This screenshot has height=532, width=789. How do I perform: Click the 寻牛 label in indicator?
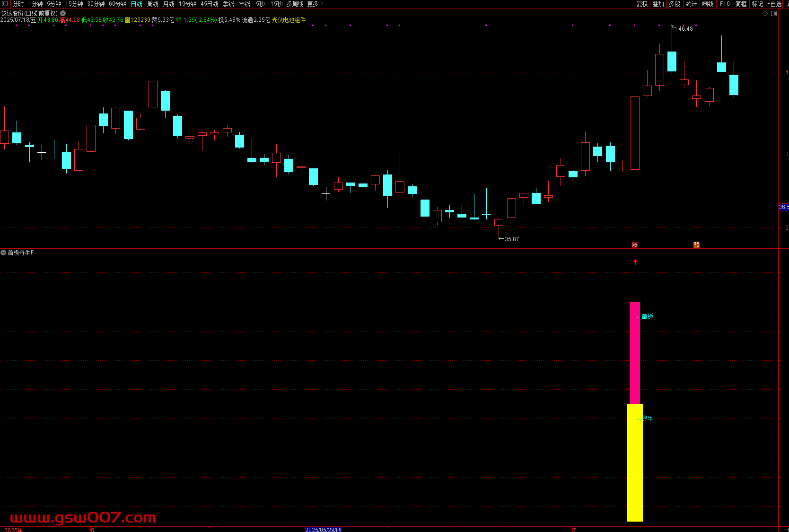[647, 419]
